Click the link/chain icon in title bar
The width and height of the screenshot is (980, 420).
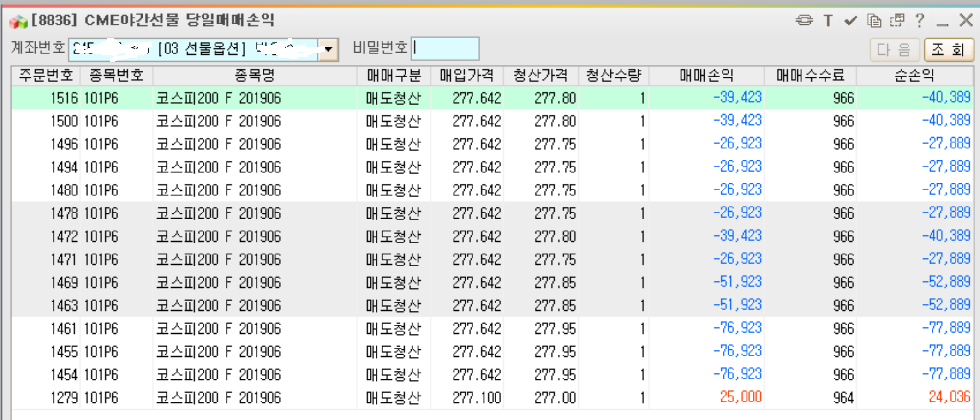pos(804,20)
